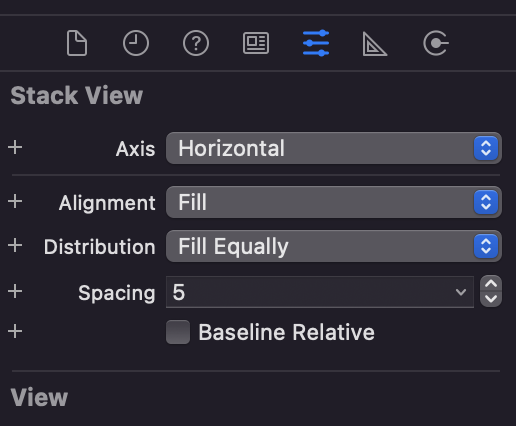This screenshot has width=516, height=426.
Task: Open the Identity inspector
Action: click(x=256, y=43)
